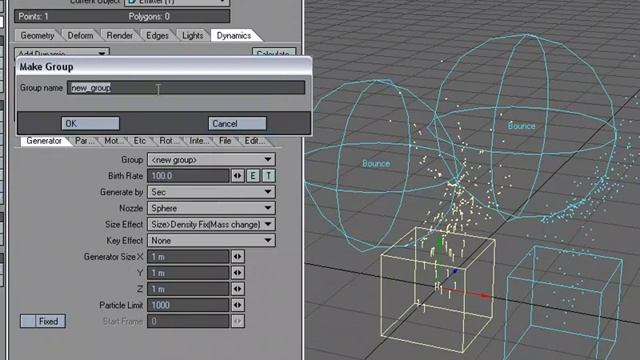This screenshot has width=640, height=360.
Task: Open the Add Dynamic dropdown
Action: (62, 53)
